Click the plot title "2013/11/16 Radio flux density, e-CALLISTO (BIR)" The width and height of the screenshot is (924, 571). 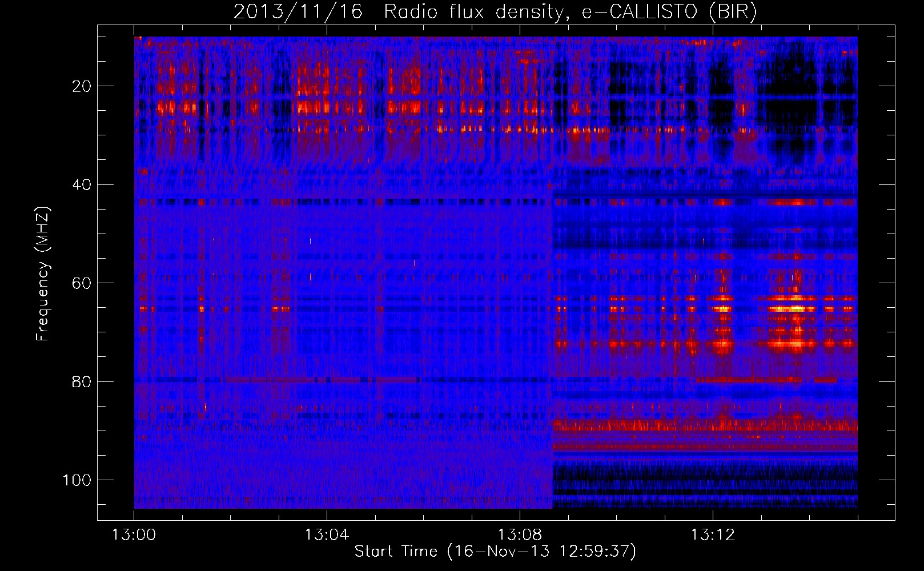(x=495, y=12)
